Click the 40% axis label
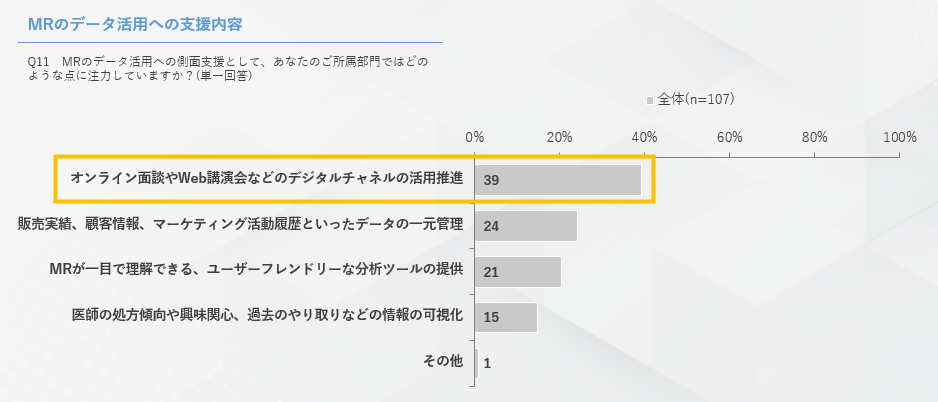Image resolution: width=938 pixels, height=402 pixels. [x=645, y=137]
